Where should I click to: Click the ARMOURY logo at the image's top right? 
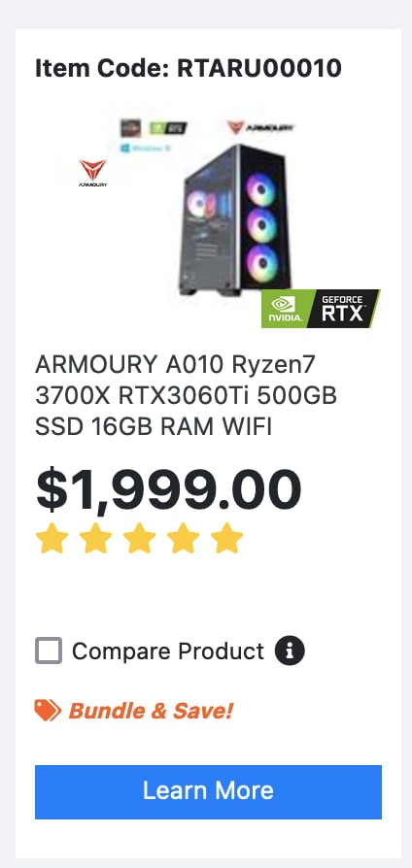(260, 128)
